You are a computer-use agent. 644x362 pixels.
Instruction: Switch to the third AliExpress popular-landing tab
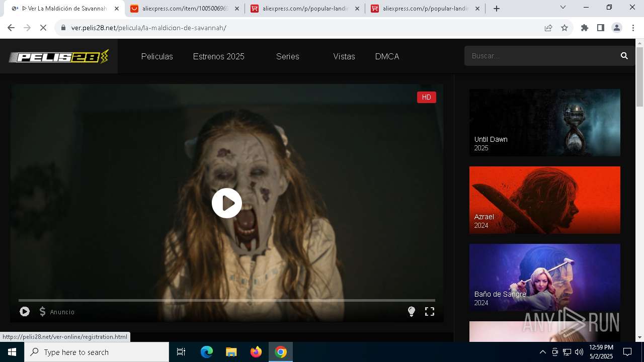click(x=425, y=9)
